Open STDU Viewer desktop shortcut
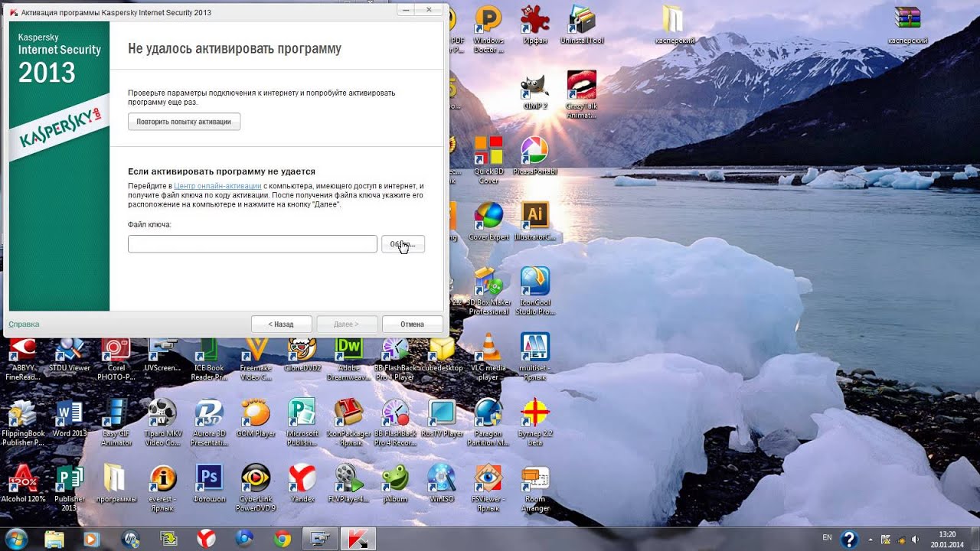The width and height of the screenshot is (980, 551). point(70,355)
